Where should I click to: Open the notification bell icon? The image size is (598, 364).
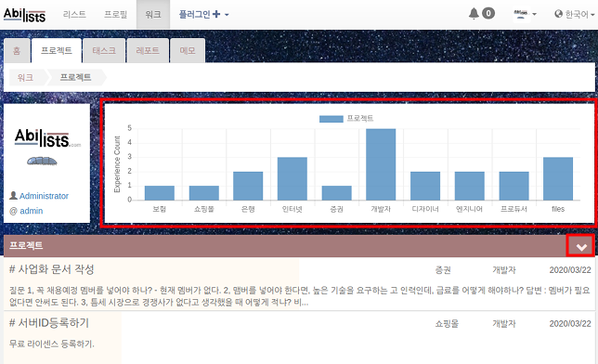click(474, 13)
